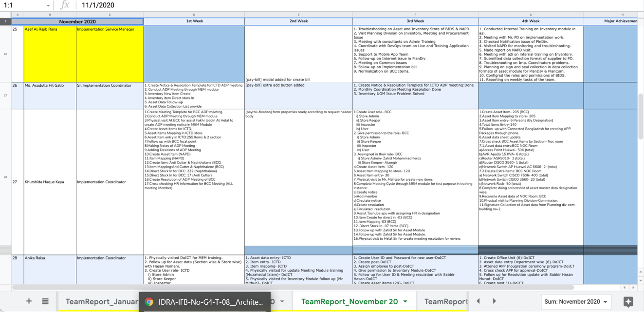
Task: Click '[pay-bill] modal added for create bill' cell
Action: [298, 54]
